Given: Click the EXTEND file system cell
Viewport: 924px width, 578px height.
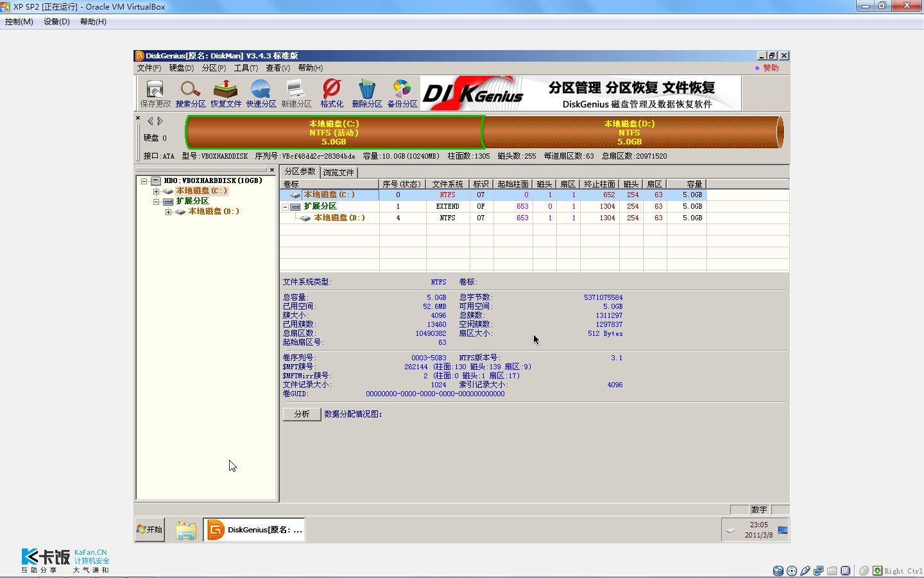Looking at the screenshot, I should (x=448, y=206).
